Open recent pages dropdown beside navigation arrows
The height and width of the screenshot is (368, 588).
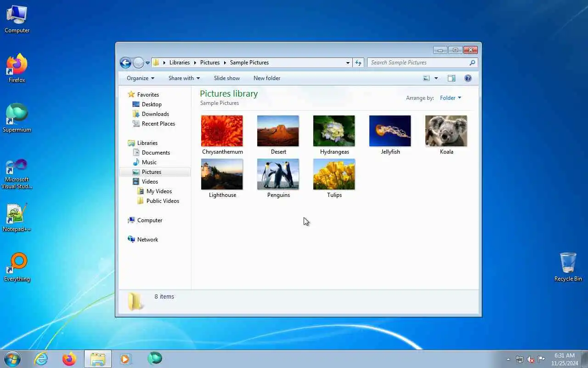(x=147, y=63)
